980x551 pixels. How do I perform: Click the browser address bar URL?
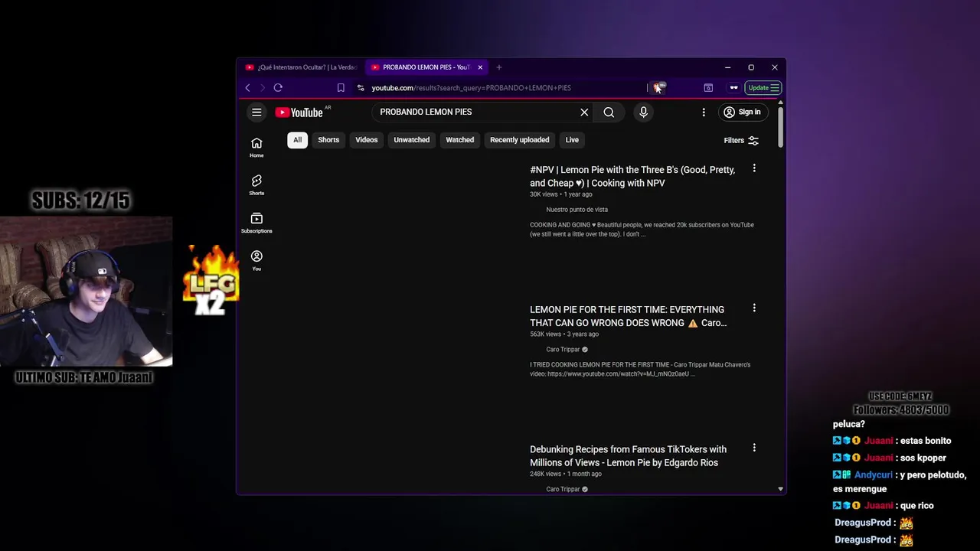[x=471, y=88]
